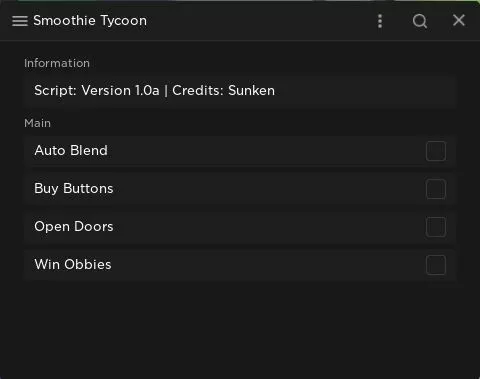Toggle the Open Doors checkbox
Viewport: 480px width, 379px height.
tap(436, 227)
